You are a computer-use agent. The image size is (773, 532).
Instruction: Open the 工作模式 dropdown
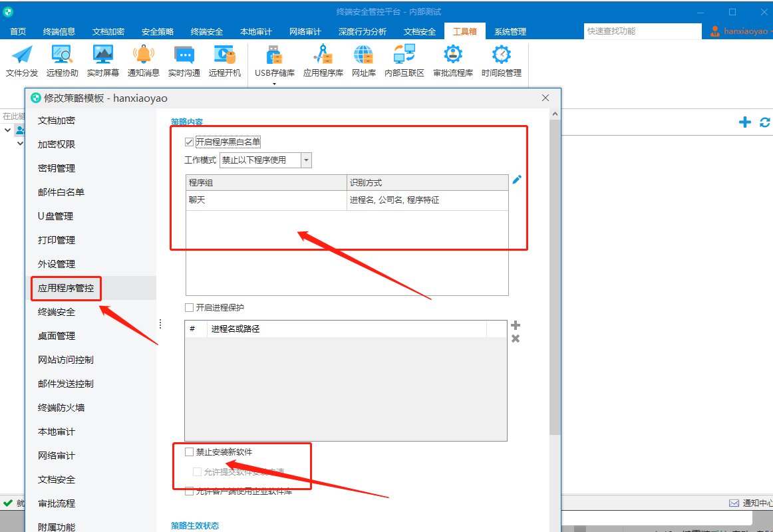[x=305, y=160]
